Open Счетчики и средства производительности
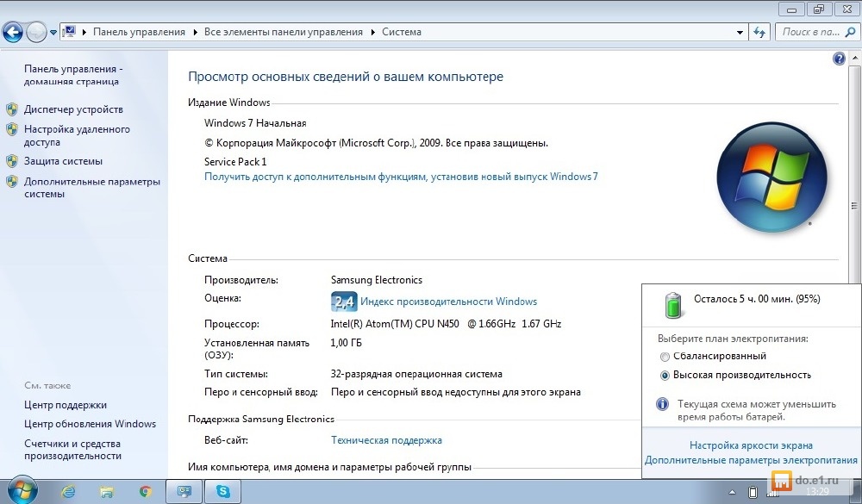This screenshot has width=862, height=504. (x=72, y=450)
